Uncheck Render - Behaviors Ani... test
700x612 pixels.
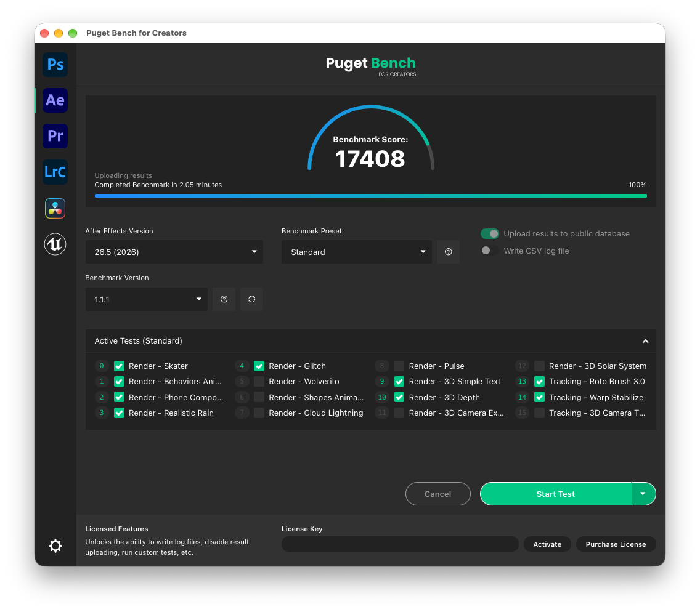[x=119, y=382]
